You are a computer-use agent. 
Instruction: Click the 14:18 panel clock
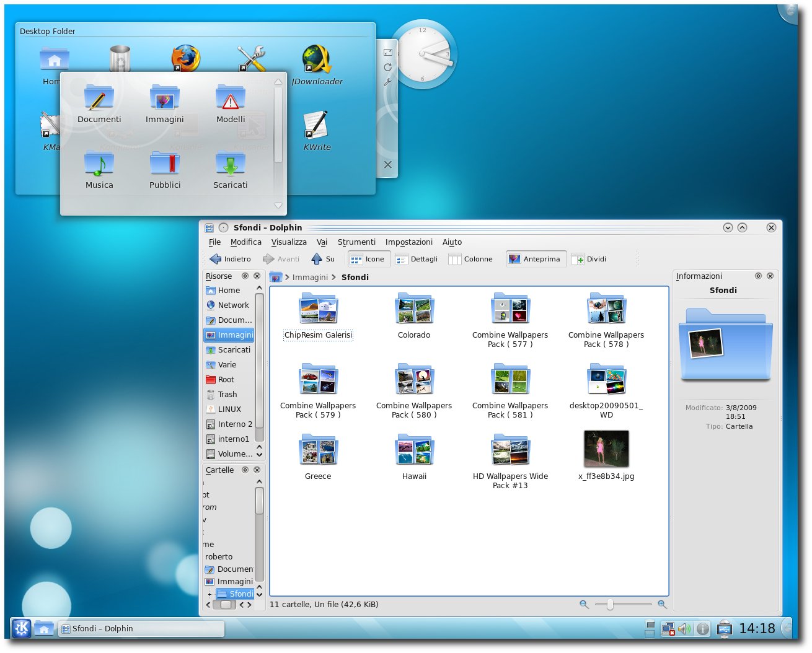coord(757,629)
